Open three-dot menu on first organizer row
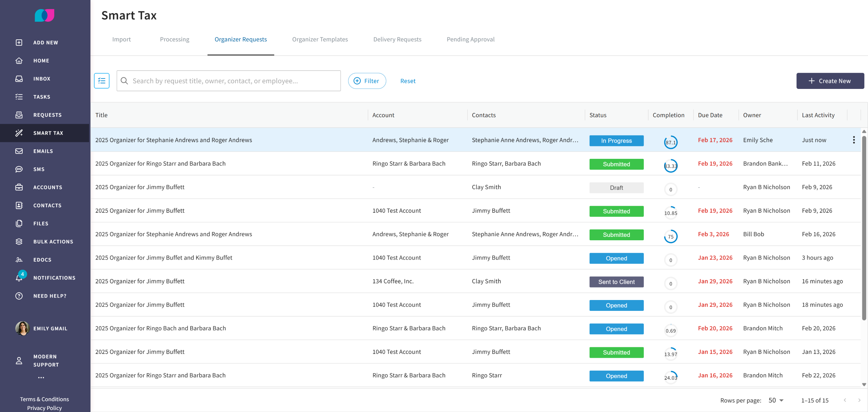 [x=854, y=140]
